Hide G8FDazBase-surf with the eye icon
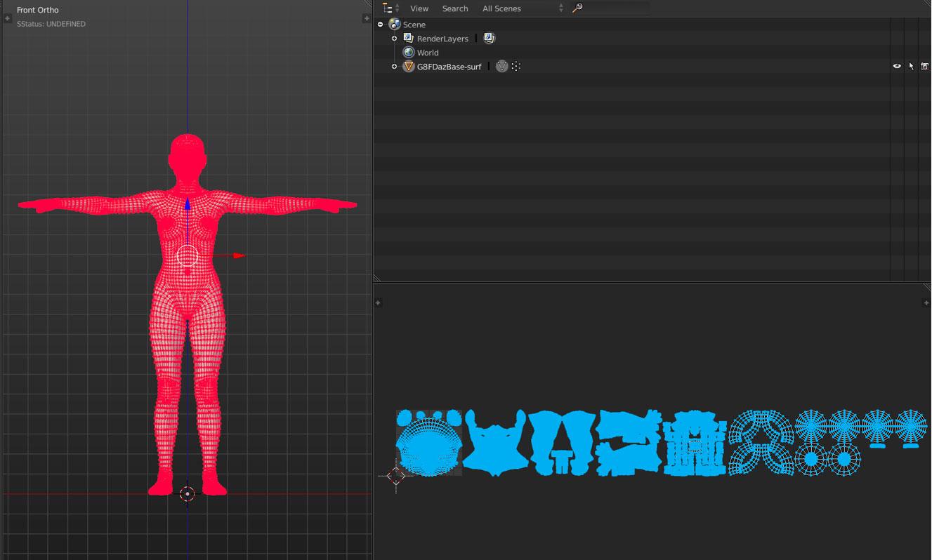 click(x=897, y=67)
